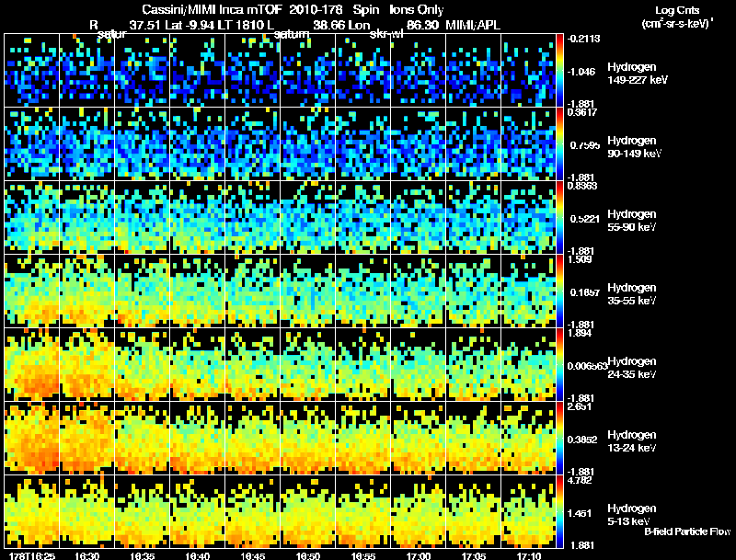Open the 90-149 keV image panel at 17:00
The width and height of the screenshot is (736, 560).
419,144
